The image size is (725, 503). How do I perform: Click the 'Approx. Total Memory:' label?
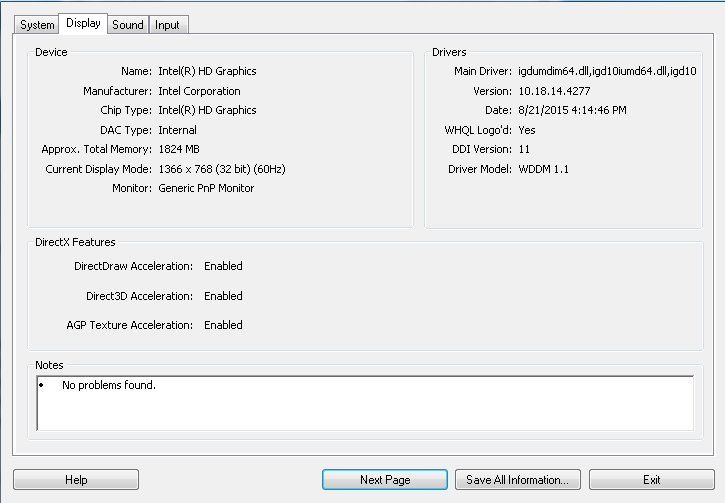97,149
